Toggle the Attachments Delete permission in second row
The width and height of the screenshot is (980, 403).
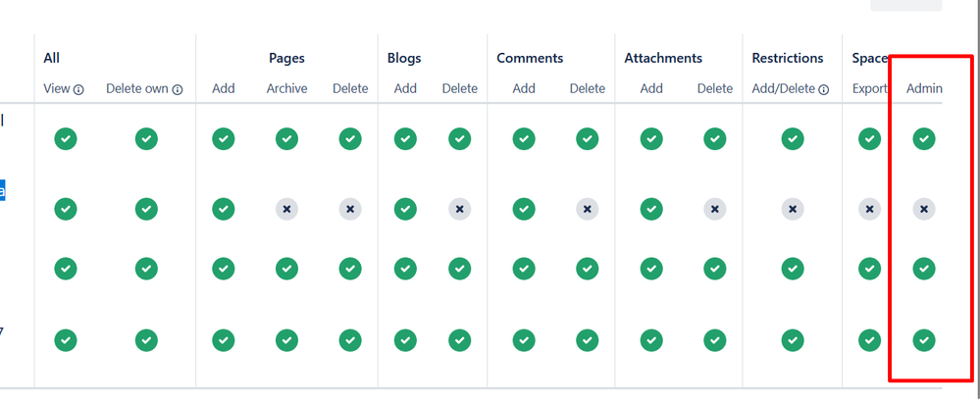[715, 209]
